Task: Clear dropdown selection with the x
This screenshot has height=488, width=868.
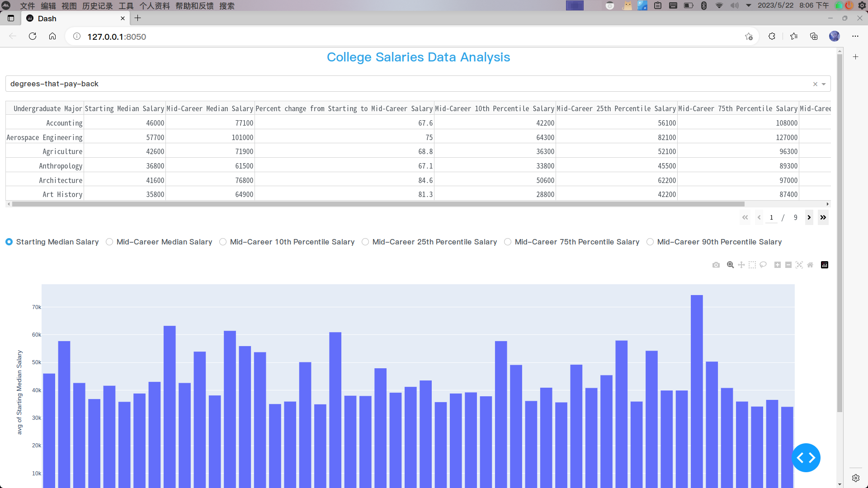Action: (815, 84)
